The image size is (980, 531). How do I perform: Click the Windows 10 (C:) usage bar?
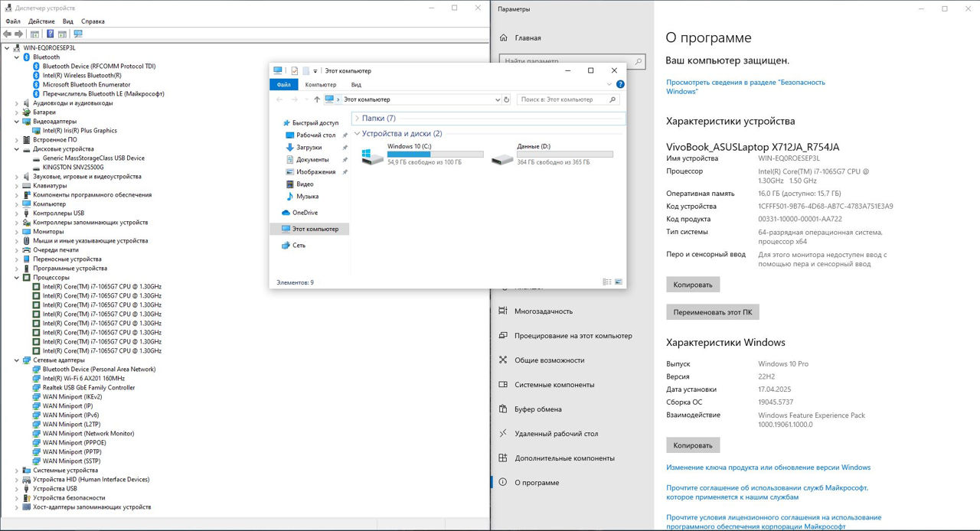point(436,154)
